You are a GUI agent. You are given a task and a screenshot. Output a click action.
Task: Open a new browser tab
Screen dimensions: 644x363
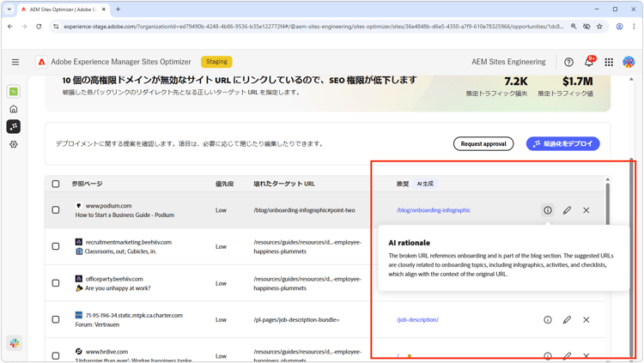click(118, 9)
